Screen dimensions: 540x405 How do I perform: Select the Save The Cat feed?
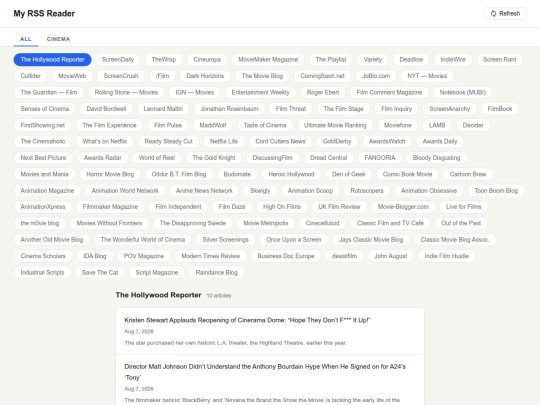pyautogui.click(x=100, y=272)
